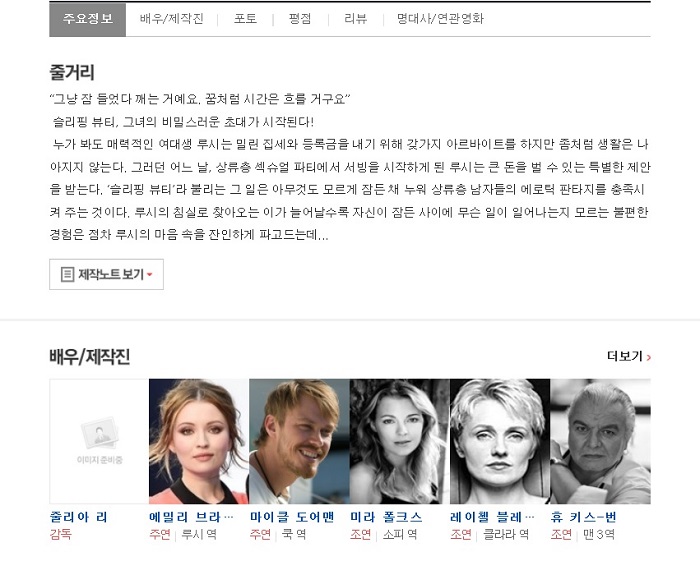Click the 레이첼 블레… name link
This screenshot has height=561, width=700.
tap(492, 517)
